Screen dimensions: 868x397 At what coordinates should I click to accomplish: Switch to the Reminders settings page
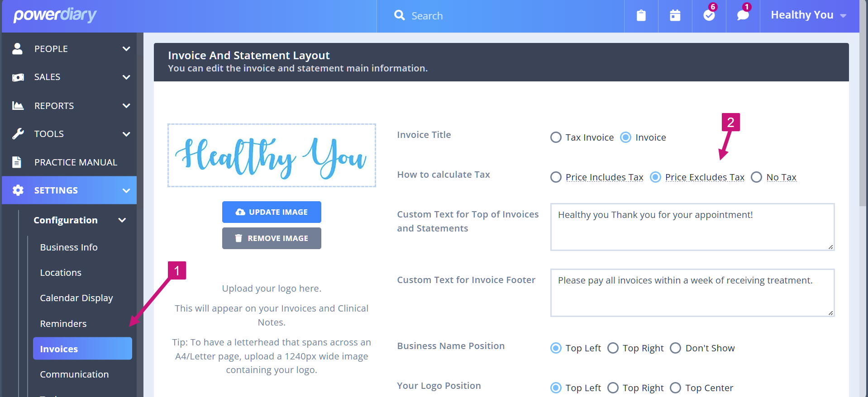63,323
